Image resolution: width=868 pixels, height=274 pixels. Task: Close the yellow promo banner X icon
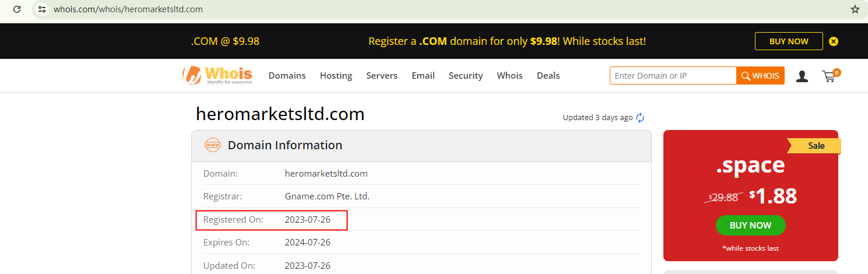pyautogui.click(x=834, y=41)
